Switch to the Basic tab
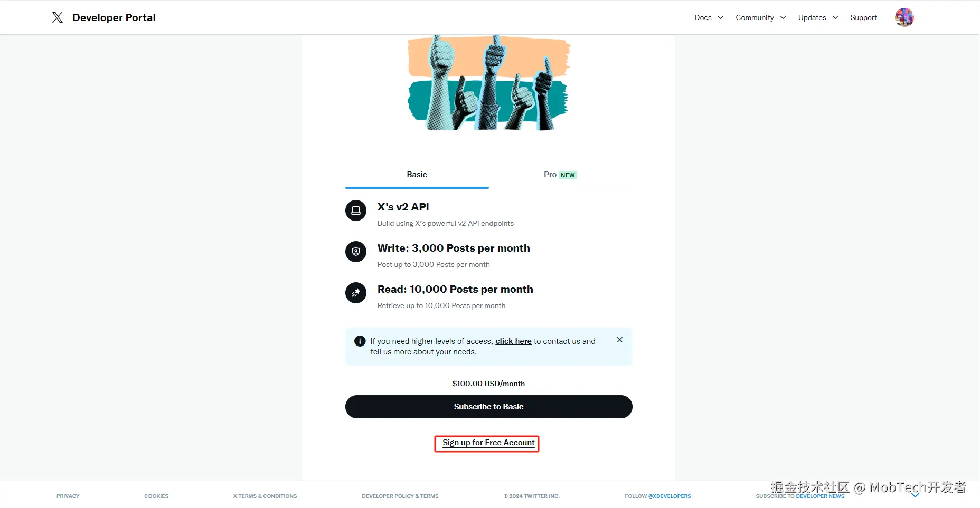 pos(417,175)
